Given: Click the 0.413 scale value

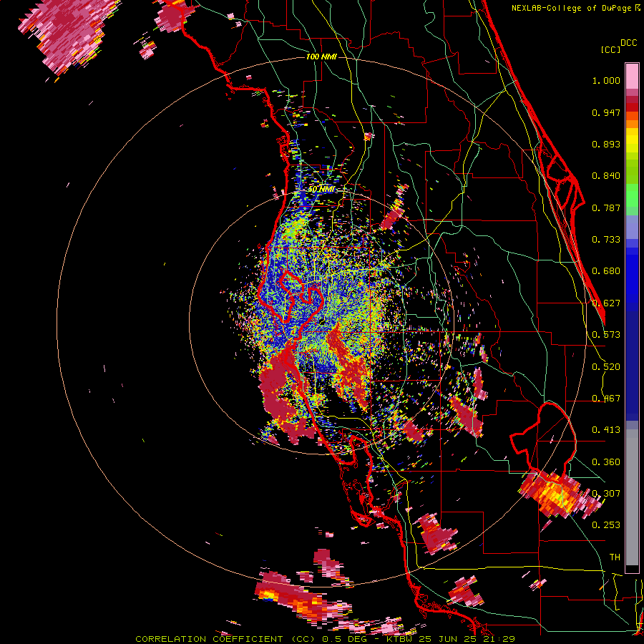Looking at the screenshot, I should click(606, 430).
